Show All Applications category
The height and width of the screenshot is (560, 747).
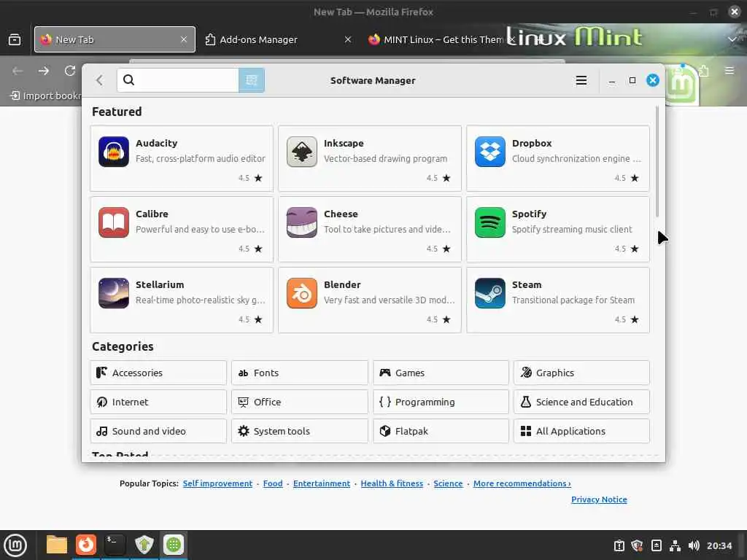[x=581, y=431]
